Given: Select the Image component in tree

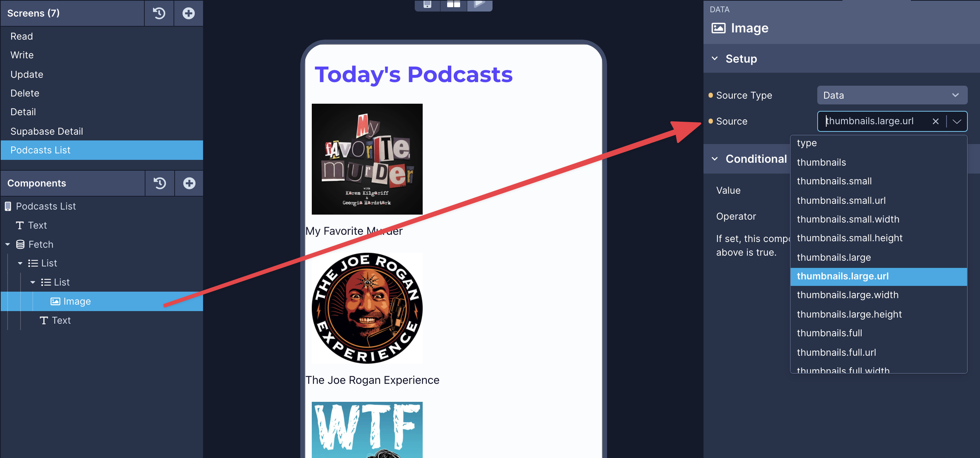Looking at the screenshot, I should tap(102, 302).
